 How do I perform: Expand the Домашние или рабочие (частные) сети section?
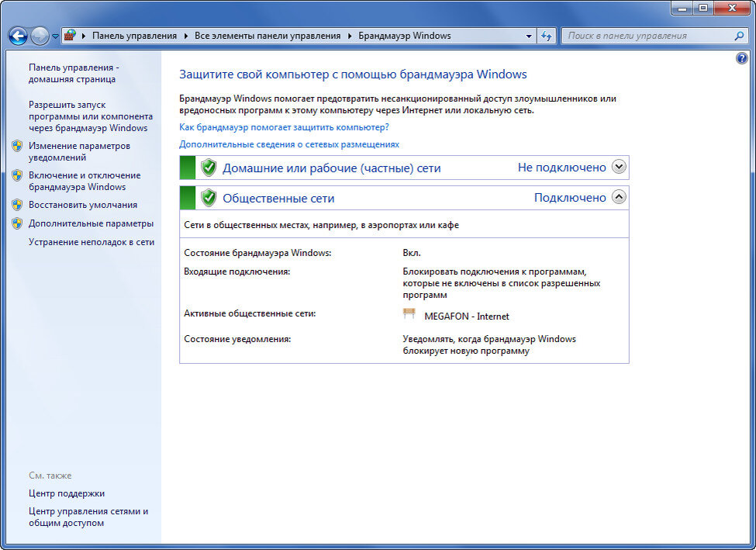coord(618,167)
